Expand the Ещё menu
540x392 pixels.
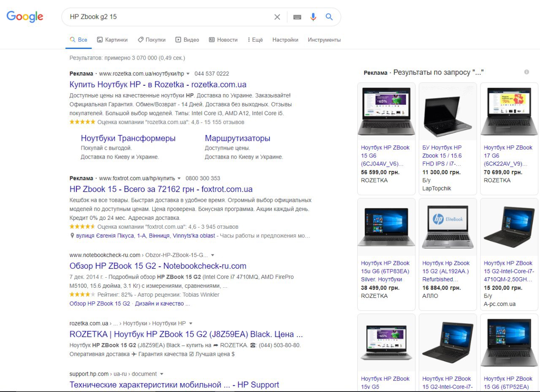[x=255, y=40]
